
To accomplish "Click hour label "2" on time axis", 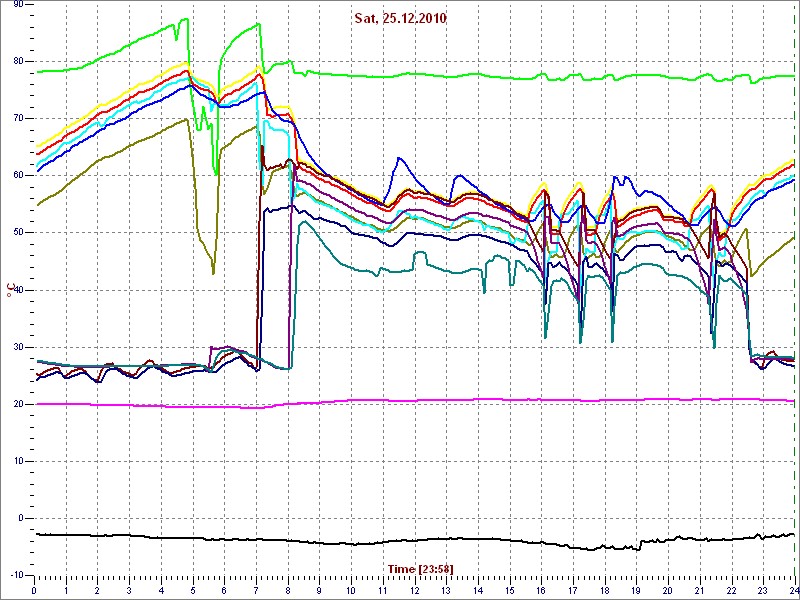I will click(x=97, y=590).
